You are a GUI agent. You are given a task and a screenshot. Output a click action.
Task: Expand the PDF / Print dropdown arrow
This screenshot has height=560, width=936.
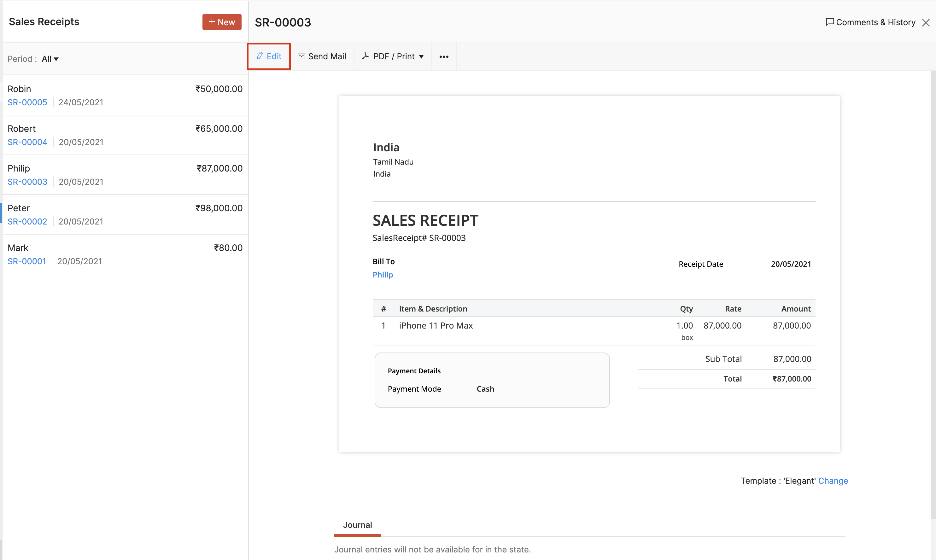(x=421, y=57)
